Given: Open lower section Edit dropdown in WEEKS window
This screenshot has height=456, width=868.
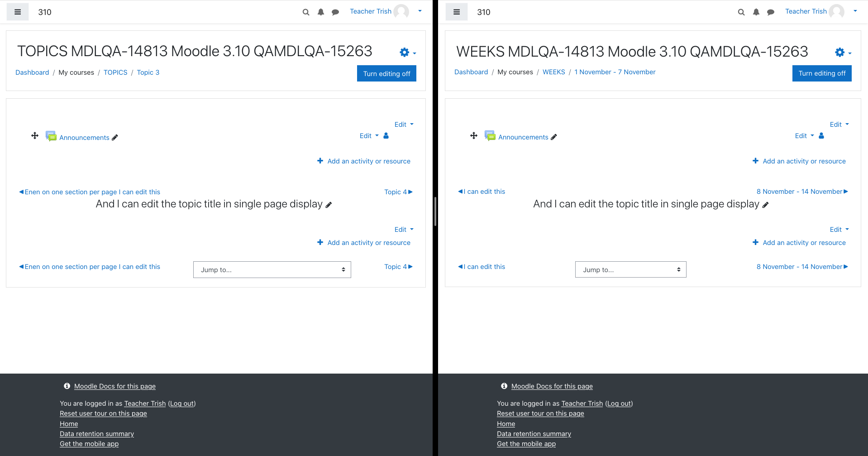Looking at the screenshot, I should click(839, 230).
